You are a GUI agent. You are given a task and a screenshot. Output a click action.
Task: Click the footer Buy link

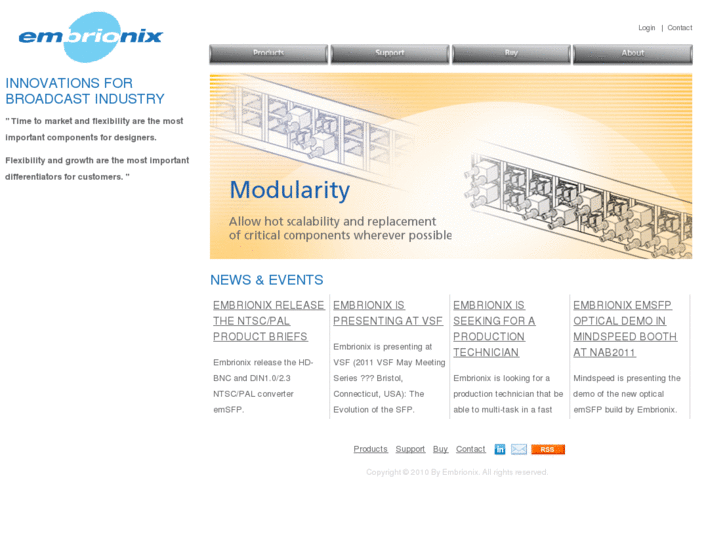coord(440,449)
